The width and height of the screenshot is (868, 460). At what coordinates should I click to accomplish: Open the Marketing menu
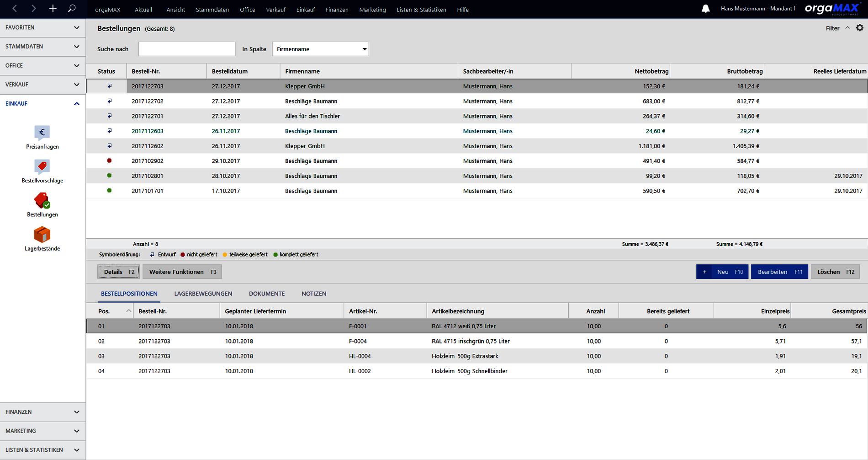click(x=372, y=10)
